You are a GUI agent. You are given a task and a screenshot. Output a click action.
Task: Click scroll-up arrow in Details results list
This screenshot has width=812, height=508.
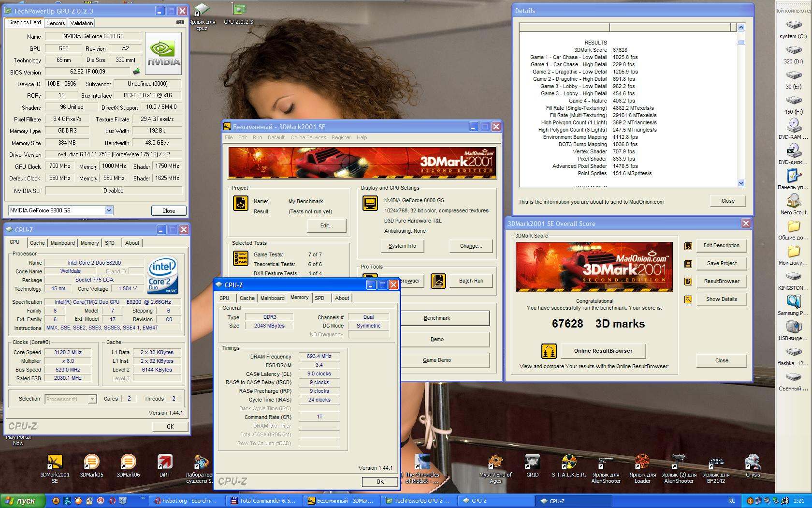coord(741,28)
